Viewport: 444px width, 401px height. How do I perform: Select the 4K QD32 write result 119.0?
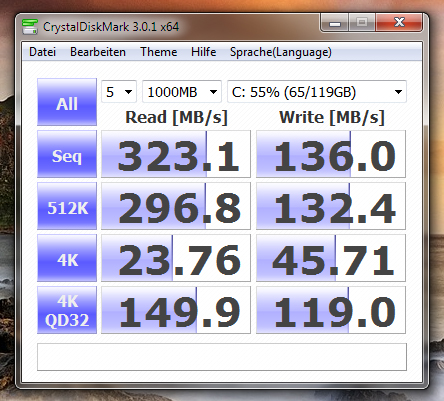click(331, 310)
